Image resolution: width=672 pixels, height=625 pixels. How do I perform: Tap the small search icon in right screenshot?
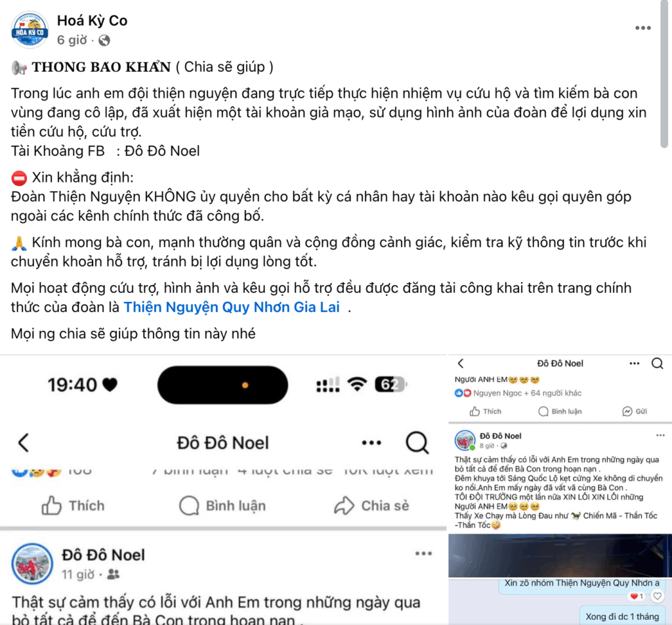[x=658, y=364]
